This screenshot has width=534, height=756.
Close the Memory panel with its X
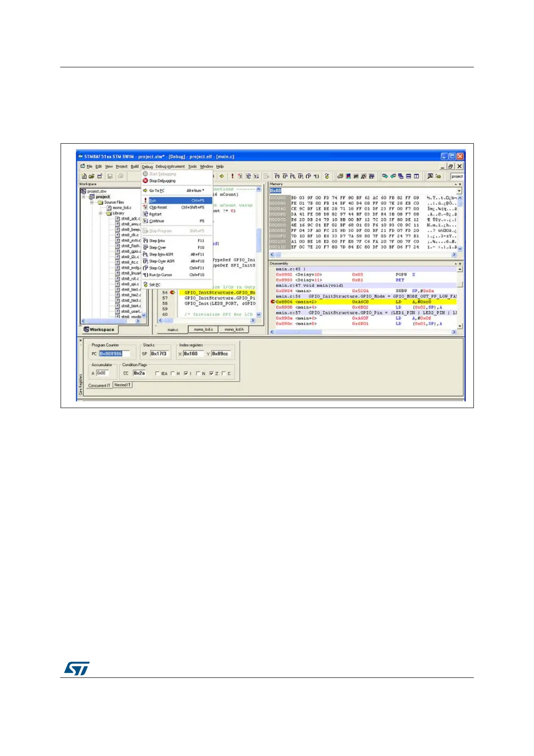click(x=460, y=184)
